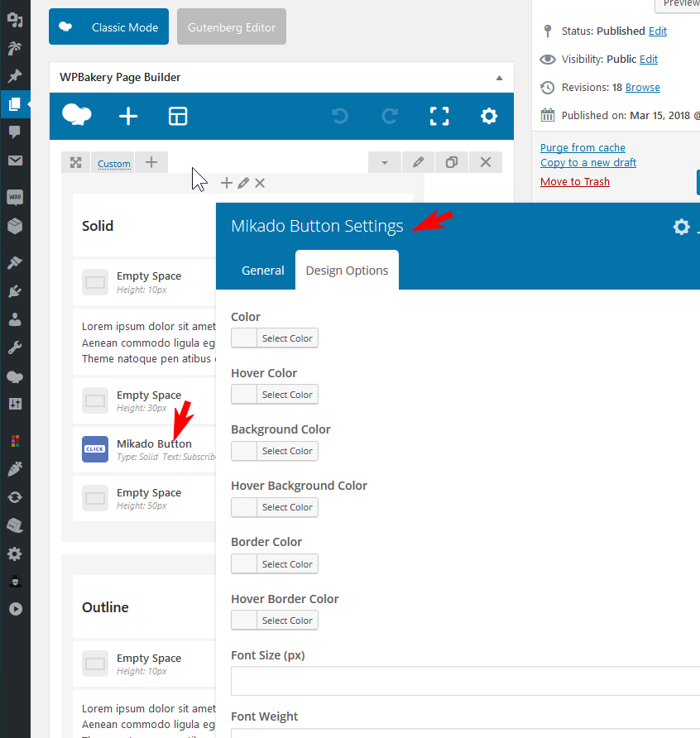
Task: Focus the Font Size (px) field
Action: coord(465,681)
